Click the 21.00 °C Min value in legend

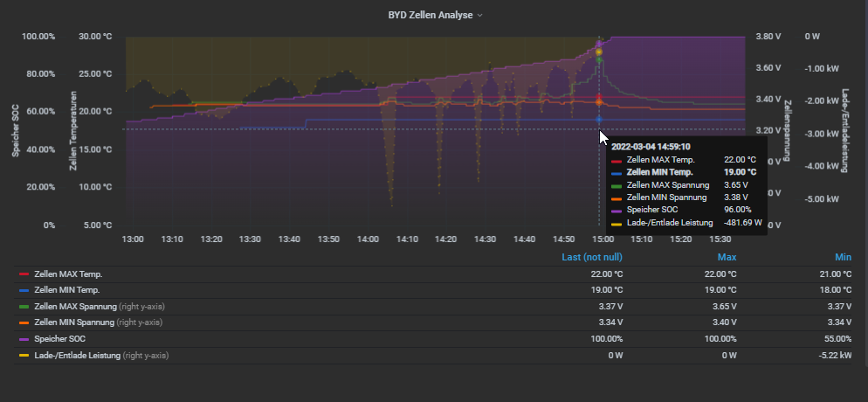(834, 274)
